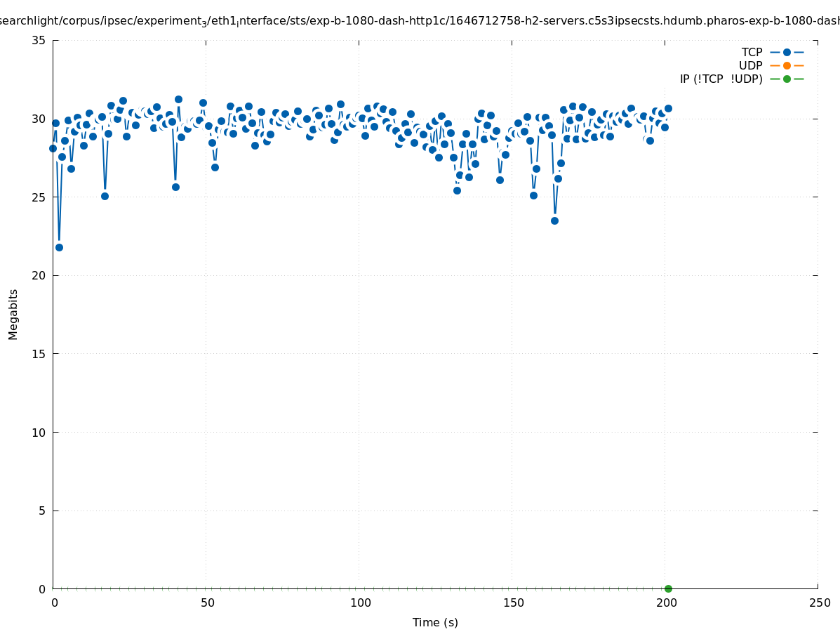Click the 250 tick label on x-axis
Screen dimensions: 840x632
819,603
